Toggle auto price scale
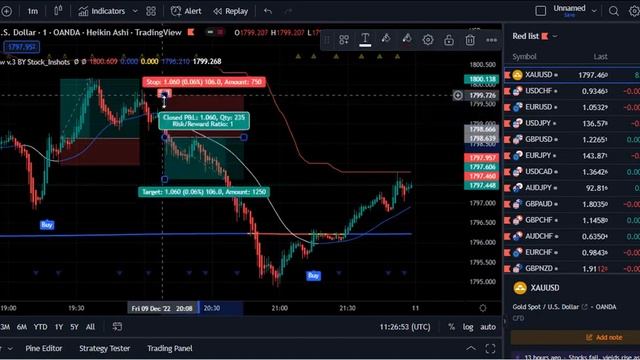640x360 pixels. (x=488, y=327)
